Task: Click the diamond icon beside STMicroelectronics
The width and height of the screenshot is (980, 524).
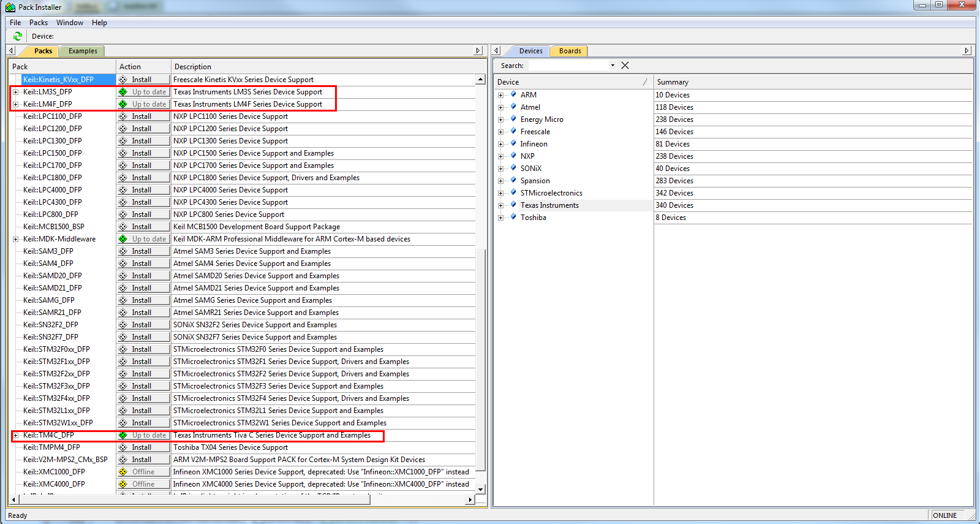Action: tap(513, 192)
